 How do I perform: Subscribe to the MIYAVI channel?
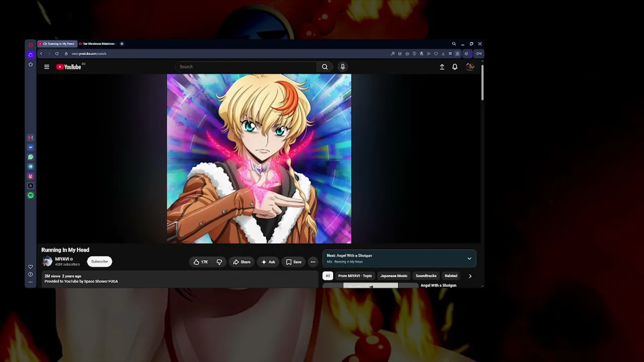pyautogui.click(x=100, y=261)
